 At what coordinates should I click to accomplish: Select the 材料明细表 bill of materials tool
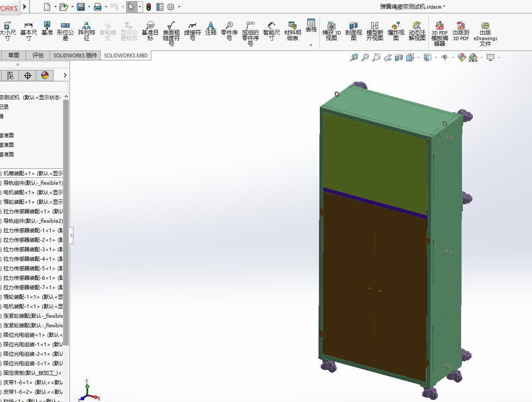coord(293,32)
